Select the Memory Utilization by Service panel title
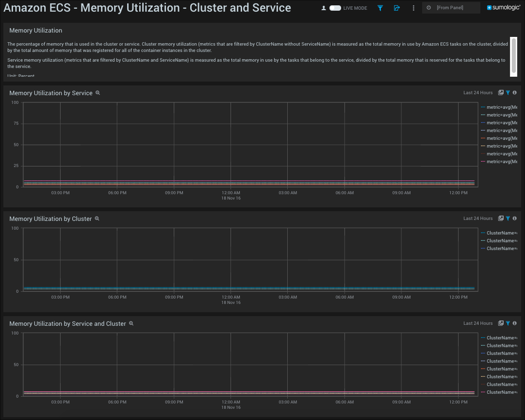 coord(50,92)
